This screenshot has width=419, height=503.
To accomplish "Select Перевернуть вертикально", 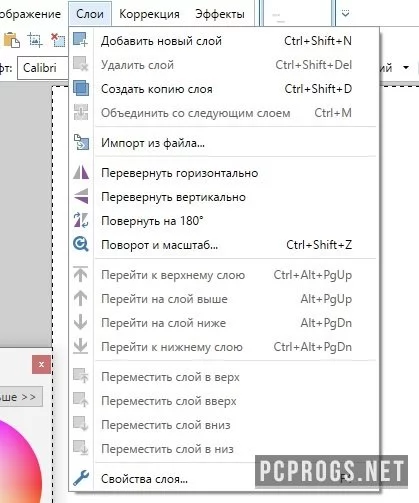I will click(224, 197).
